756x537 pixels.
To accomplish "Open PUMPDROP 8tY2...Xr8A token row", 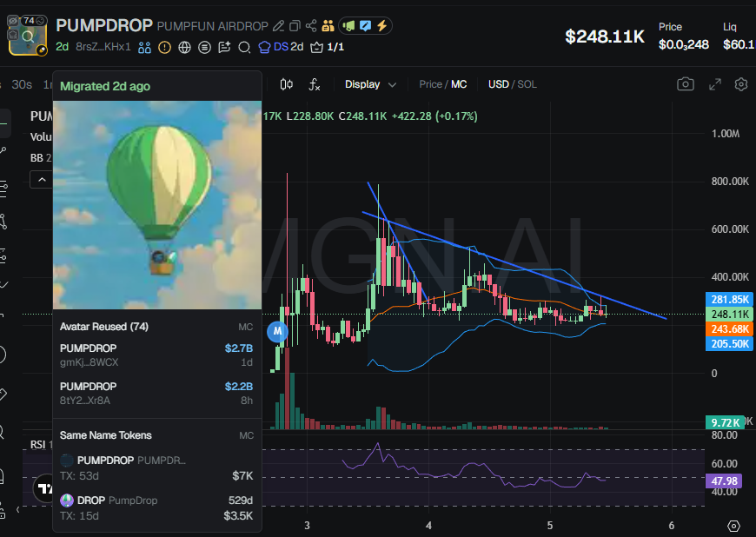I will coord(156,394).
